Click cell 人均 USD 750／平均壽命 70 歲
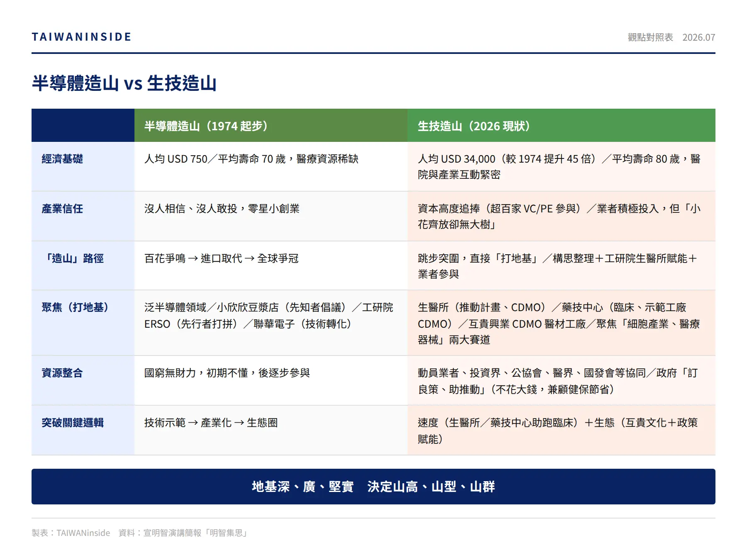747x560 pixels. [271, 167]
